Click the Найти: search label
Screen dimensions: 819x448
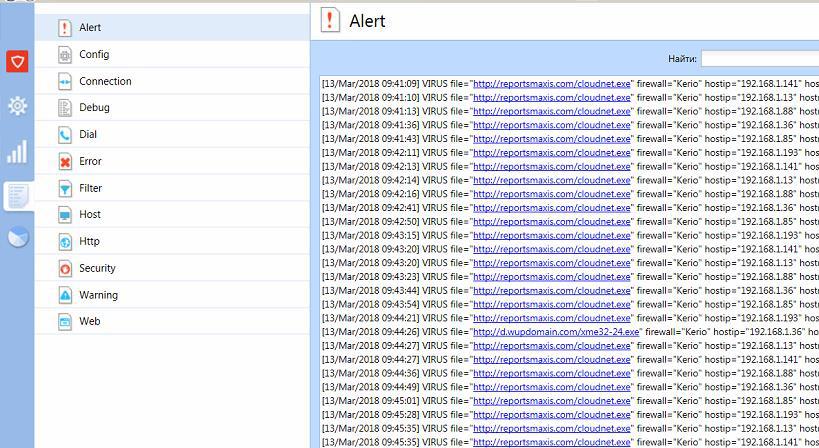(682, 59)
